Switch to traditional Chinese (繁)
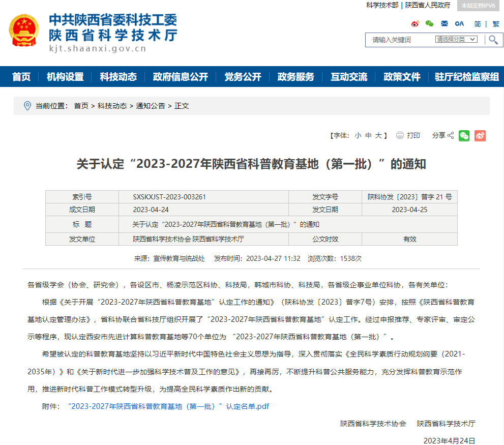The width and height of the screenshot is (504, 445). tap(495, 24)
